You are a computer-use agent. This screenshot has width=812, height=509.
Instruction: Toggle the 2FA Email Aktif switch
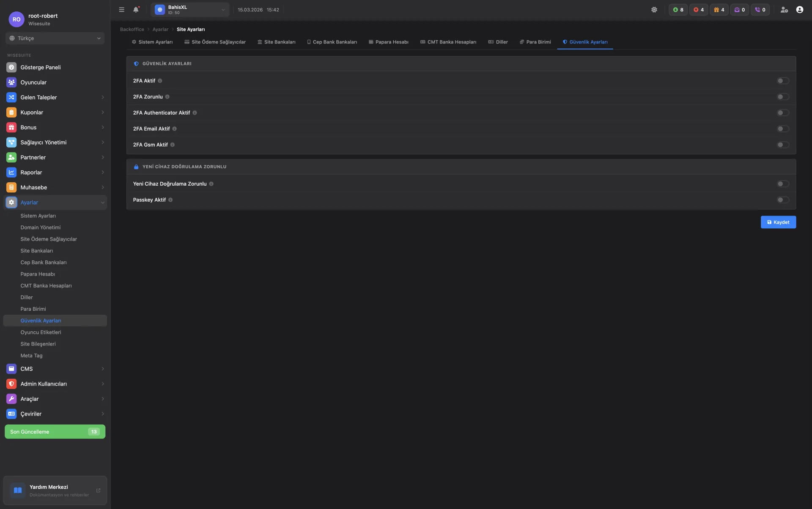[782, 129]
